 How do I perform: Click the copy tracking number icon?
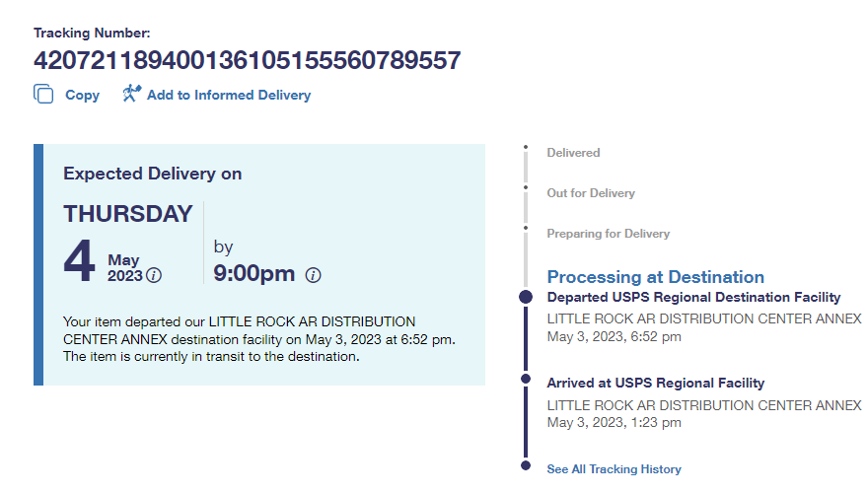click(42, 94)
